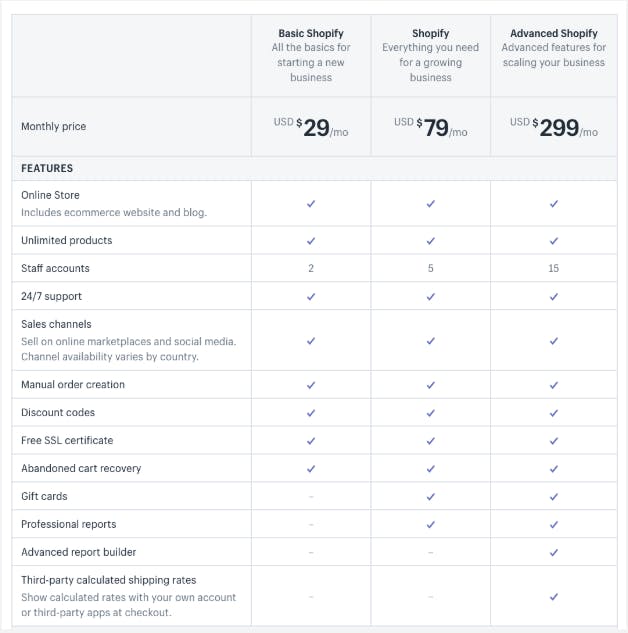Click the Advanced report builder checkmark under Advanced Shopify

(553, 552)
